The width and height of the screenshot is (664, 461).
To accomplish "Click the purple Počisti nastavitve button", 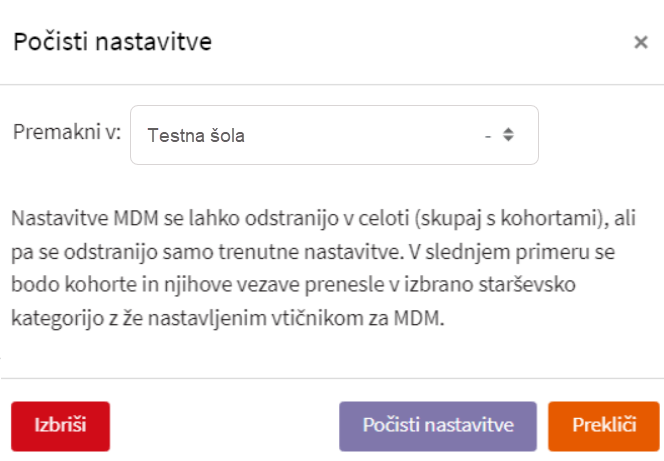I will pyautogui.click(x=438, y=424).
